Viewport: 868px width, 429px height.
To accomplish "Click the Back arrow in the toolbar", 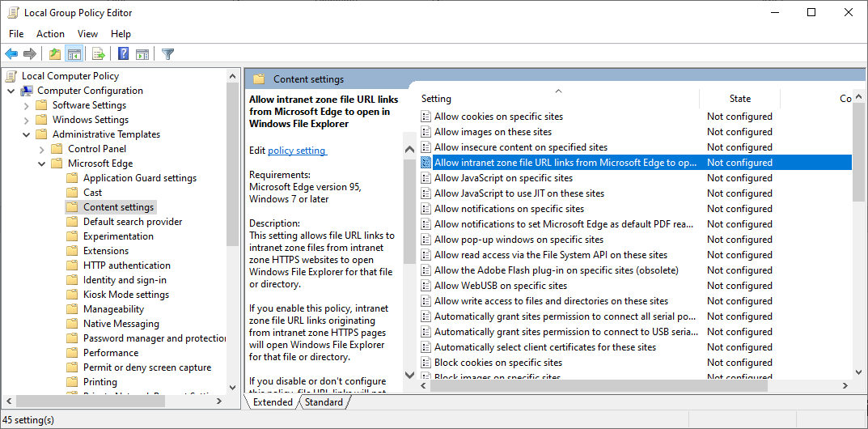I will 11,54.
